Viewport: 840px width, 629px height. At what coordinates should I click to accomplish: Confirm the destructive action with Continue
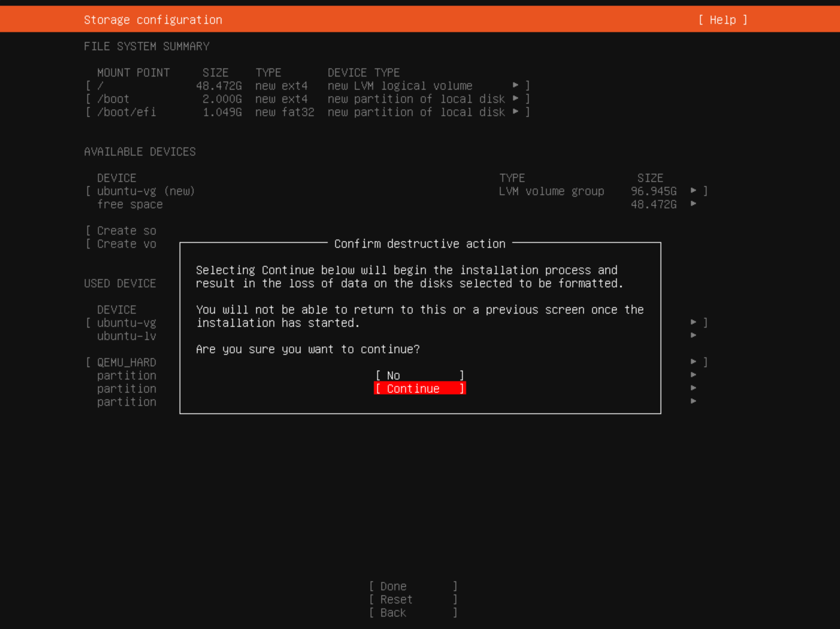click(x=419, y=388)
